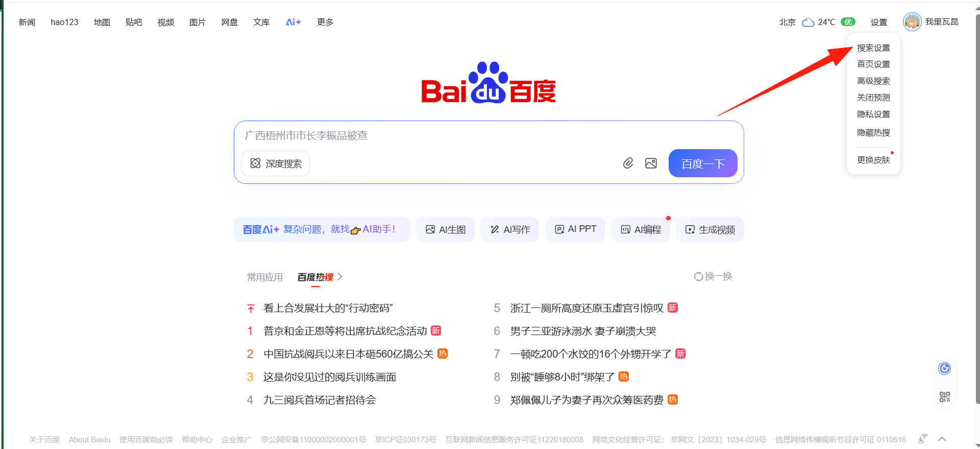Select 搜索设置 from the settings menu

[x=873, y=48]
